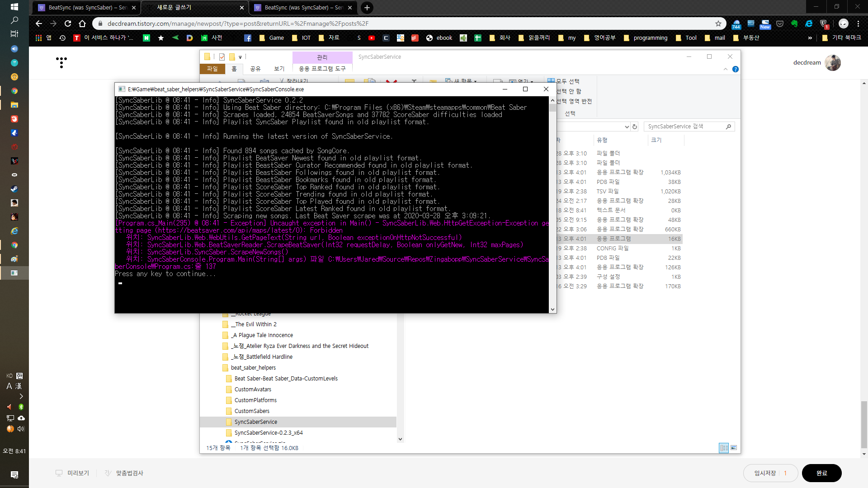Open the Explorer help question mark icon
The height and width of the screenshot is (488, 868).
[x=736, y=69]
